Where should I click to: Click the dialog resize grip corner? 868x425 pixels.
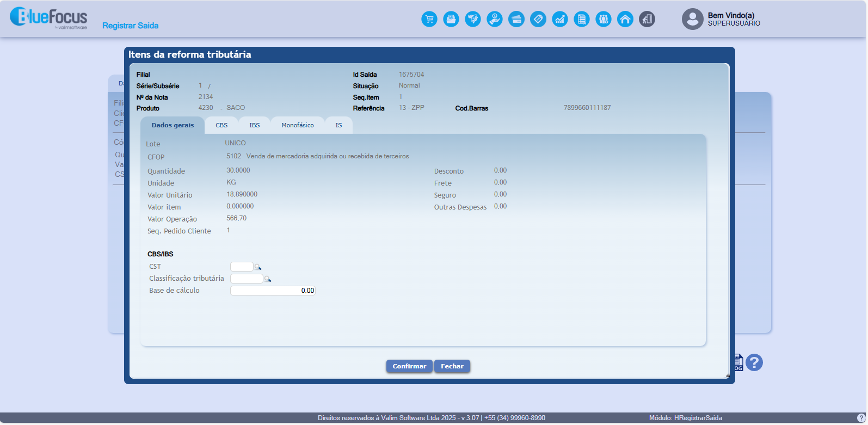[x=727, y=374]
